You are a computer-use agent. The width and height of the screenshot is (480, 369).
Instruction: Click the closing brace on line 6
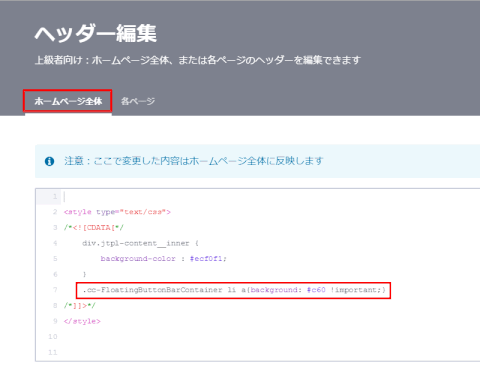[84, 274]
